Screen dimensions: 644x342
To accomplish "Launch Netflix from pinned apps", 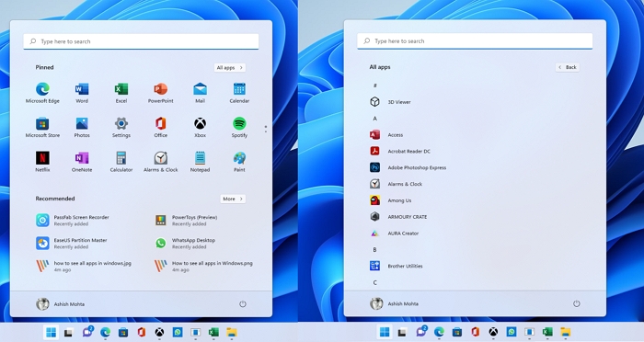I will [x=42, y=162].
